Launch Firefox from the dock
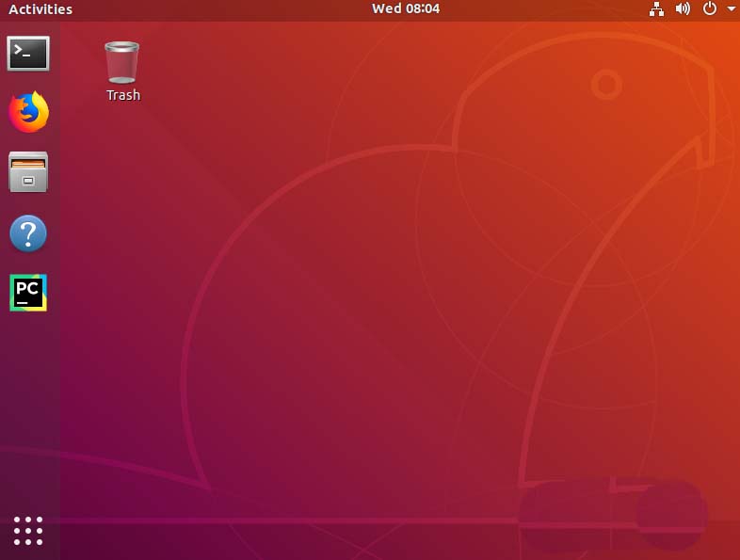The width and height of the screenshot is (740, 560). pyautogui.click(x=28, y=112)
